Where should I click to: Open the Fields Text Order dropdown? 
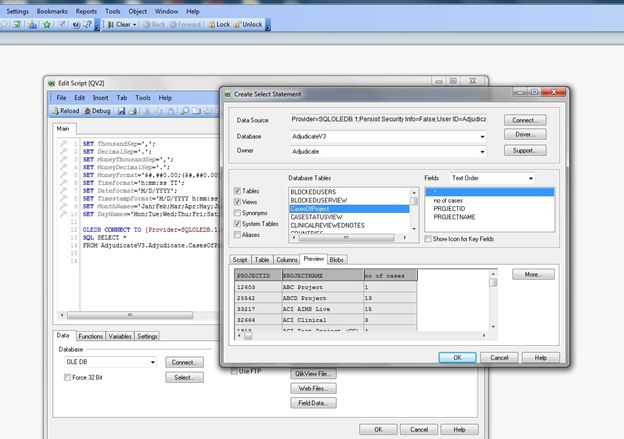click(x=529, y=178)
